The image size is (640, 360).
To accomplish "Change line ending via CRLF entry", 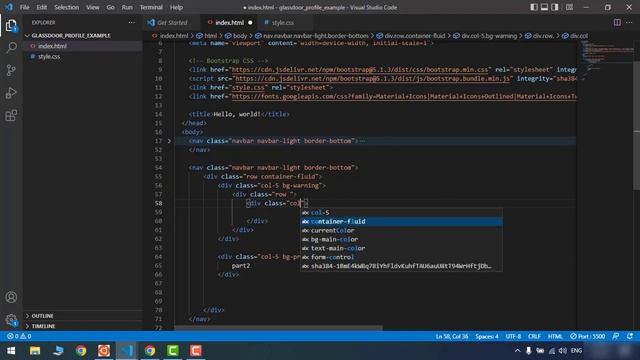I will [x=534, y=336].
